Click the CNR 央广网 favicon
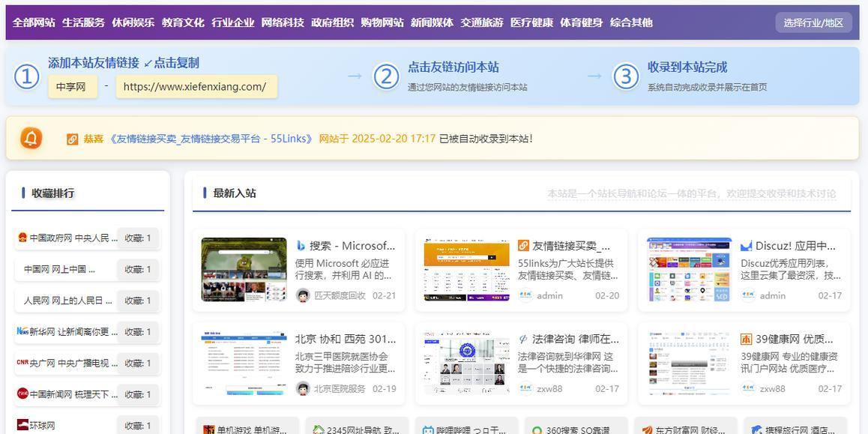The width and height of the screenshot is (868, 434). point(22,363)
